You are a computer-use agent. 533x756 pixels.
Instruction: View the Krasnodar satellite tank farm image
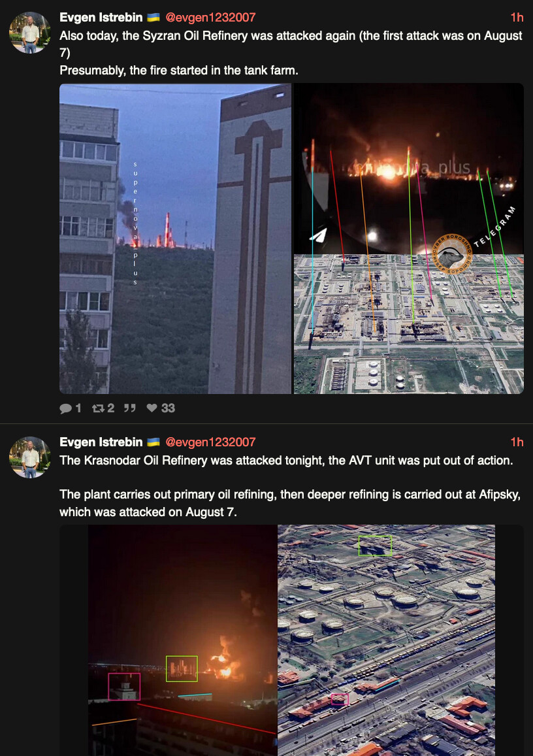tap(387, 640)
